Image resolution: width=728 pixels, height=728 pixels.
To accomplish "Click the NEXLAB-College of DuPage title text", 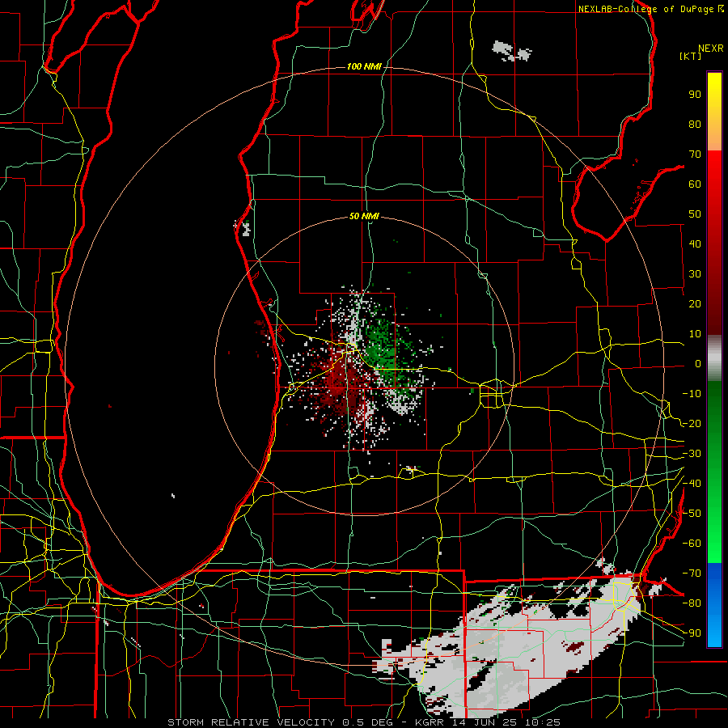I will (x=646, y=9).
